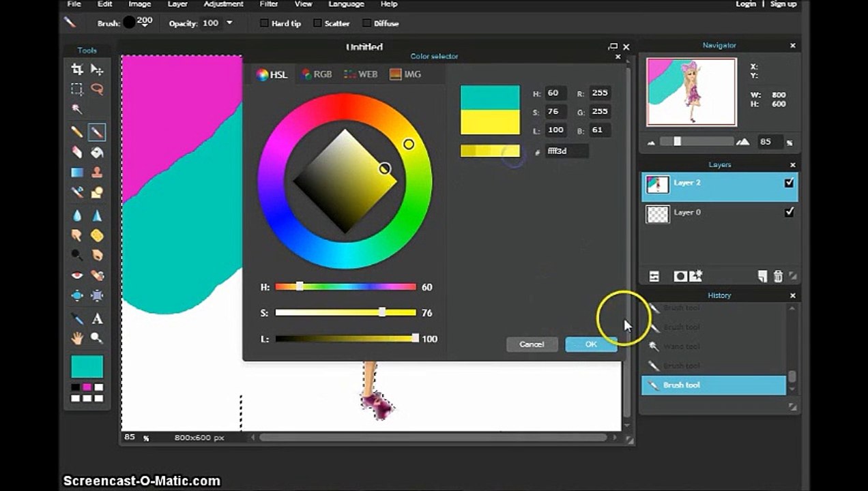Switch to the IMG tab
Screen dimensions: 868x491
[405, 74]
